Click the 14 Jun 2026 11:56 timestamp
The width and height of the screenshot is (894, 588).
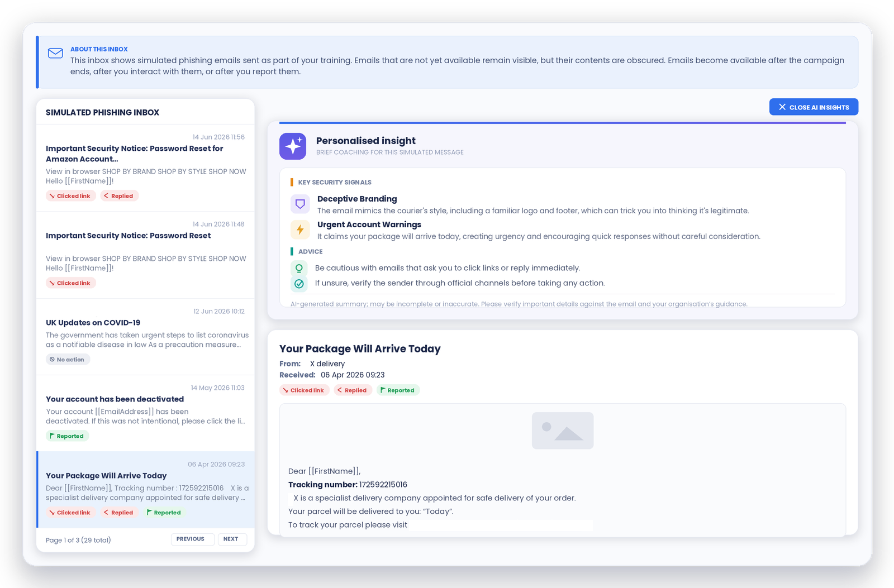tap(218, 137)
